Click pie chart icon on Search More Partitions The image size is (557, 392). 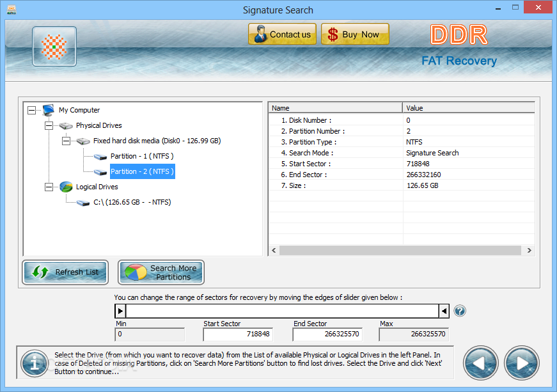click(x=136, y=272)
